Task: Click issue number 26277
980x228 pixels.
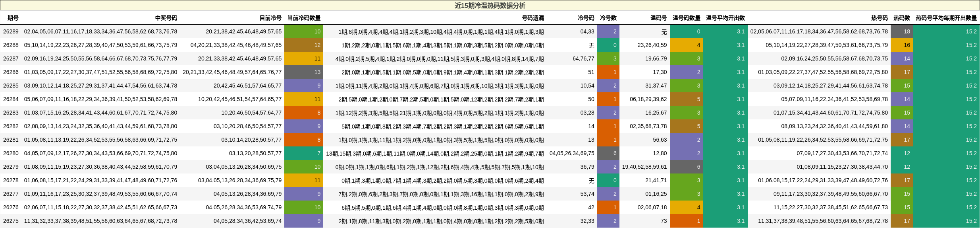Action: [11, 194]
